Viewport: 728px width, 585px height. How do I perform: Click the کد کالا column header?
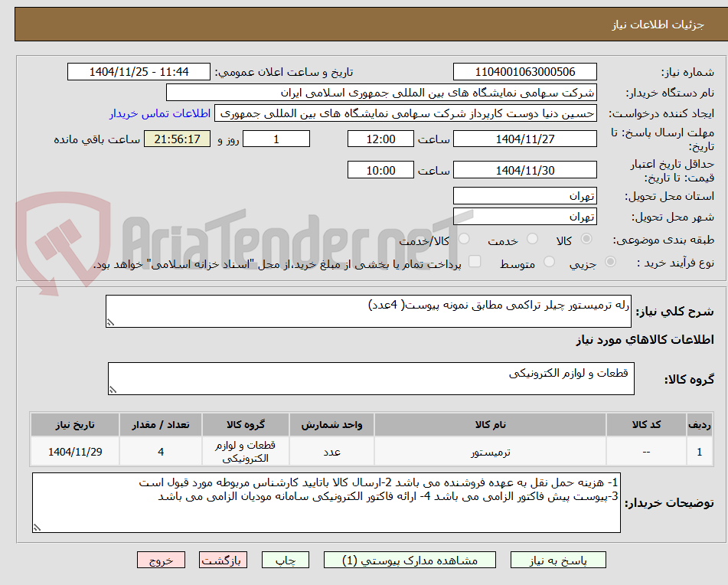646,425
